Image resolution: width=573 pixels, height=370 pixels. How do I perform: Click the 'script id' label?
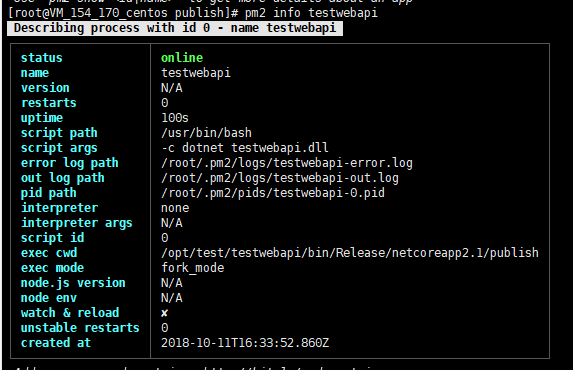52,238
